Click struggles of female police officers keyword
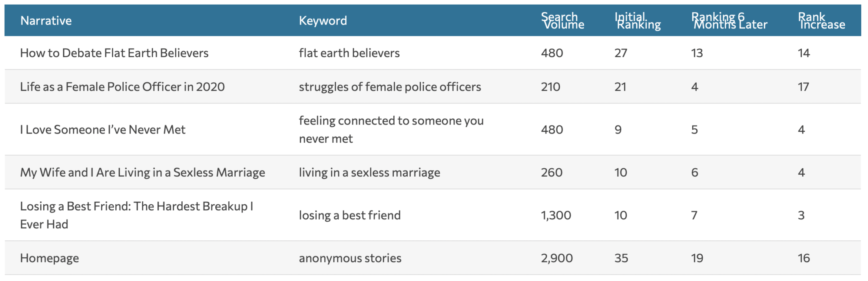The height and width of the screenshot is (281, 868). pos(390,87)
